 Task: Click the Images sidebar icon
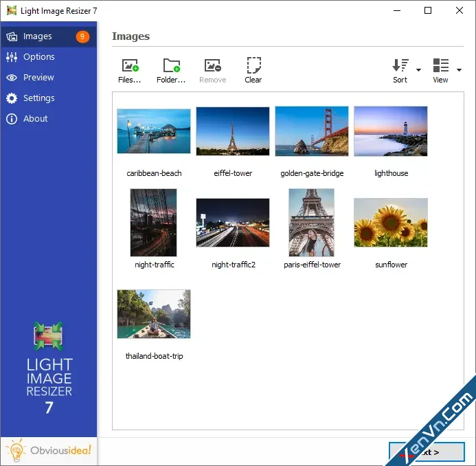point(12,36)
